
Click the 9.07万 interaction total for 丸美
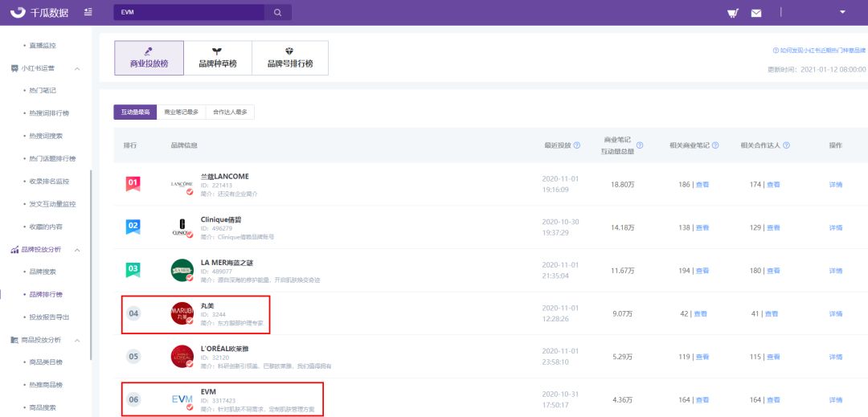tap(623, 314)
